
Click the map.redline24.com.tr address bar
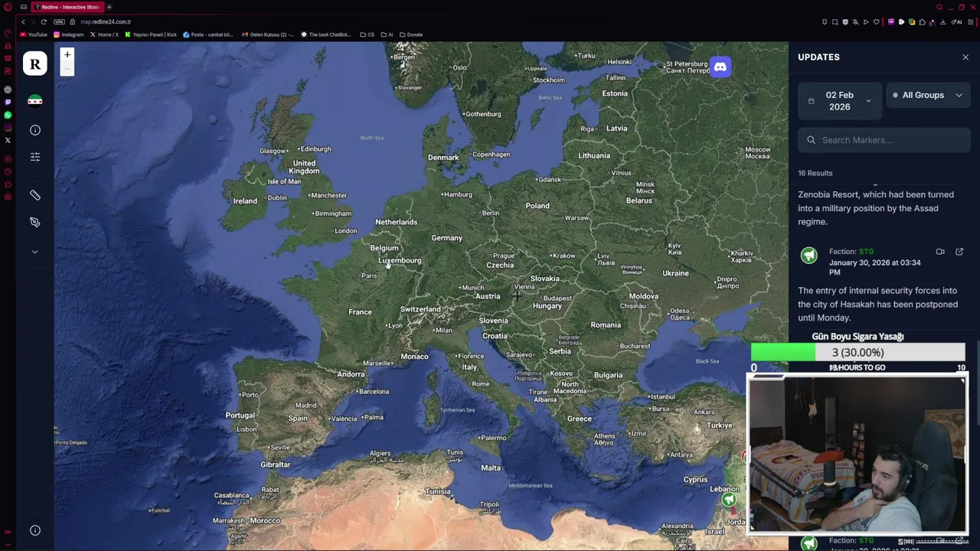point(106,21)
